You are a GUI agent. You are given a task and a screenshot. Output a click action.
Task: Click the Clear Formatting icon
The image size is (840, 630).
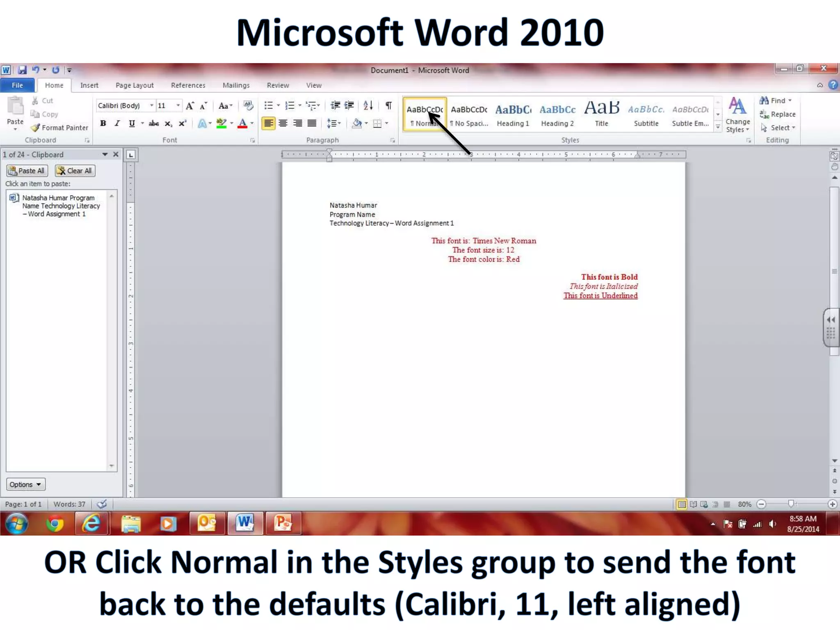point(248,105)
